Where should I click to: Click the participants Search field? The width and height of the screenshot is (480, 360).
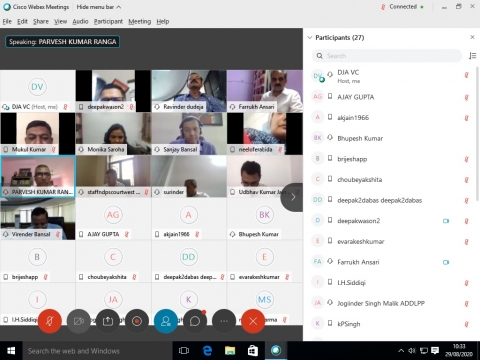coord(387,56)
